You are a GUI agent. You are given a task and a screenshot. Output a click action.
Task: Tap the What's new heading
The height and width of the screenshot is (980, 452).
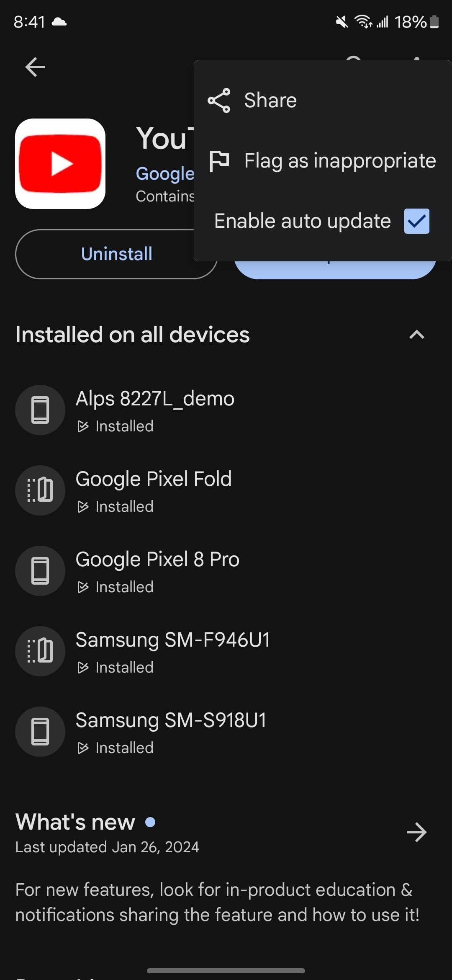(75, 822)
